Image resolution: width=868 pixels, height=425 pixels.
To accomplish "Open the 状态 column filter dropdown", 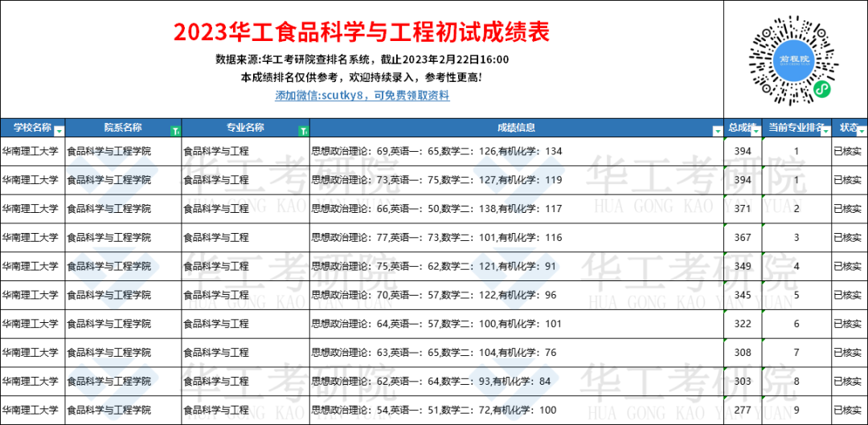I will [x=862, y=131].
